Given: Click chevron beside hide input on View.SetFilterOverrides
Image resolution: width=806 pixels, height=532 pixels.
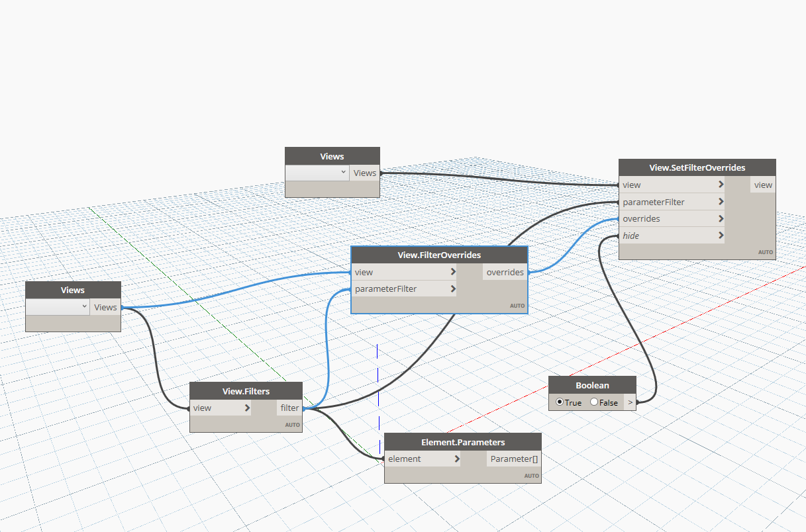Looking at the screenshot, I should (x=720, y=236).
